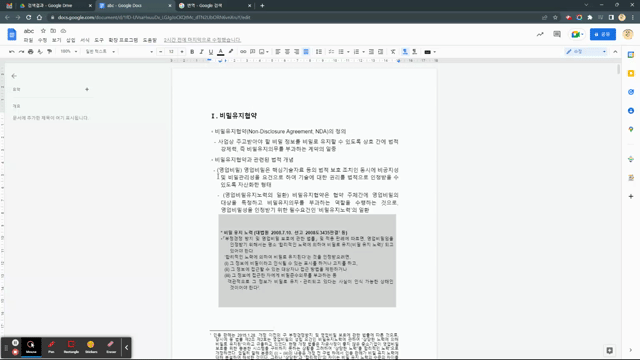The height and width of the screenshot is (360, 640).
Task: Open line and paragraph spacing options
Action: pos(319,52)
